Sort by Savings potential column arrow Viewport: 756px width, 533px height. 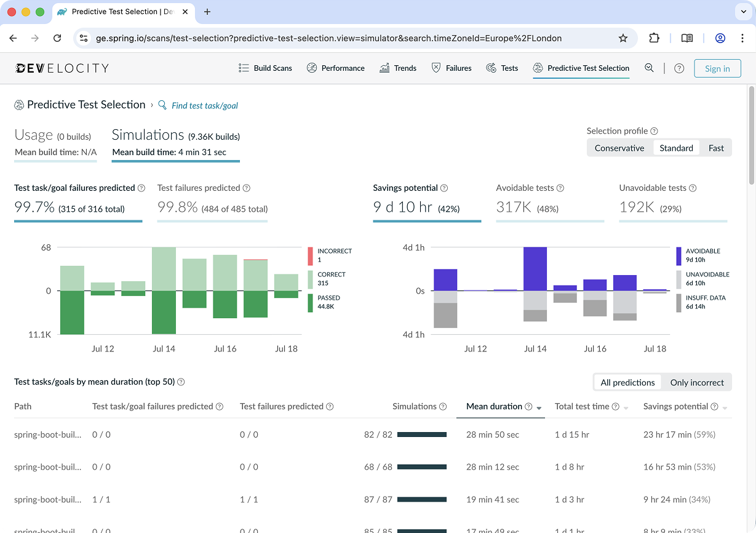725,408
